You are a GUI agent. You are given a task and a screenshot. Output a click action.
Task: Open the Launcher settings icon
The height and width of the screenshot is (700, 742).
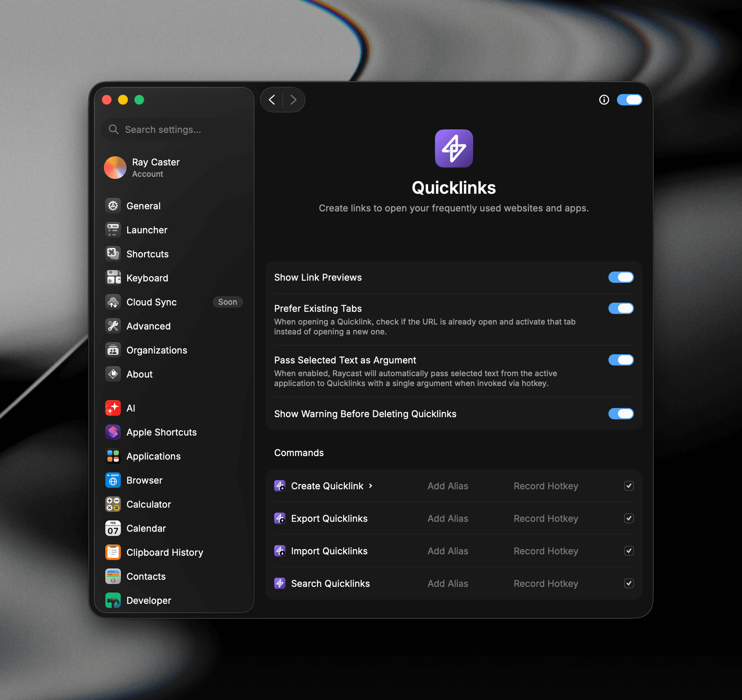[113, 230]
